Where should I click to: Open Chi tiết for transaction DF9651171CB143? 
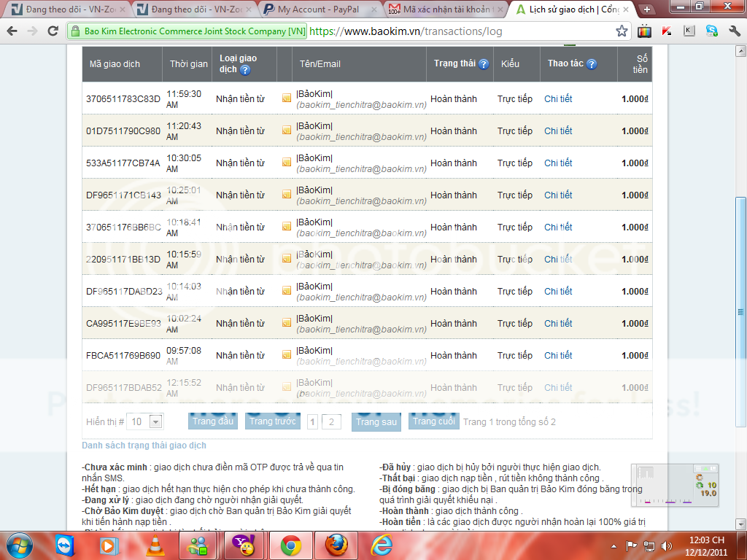(558, 195)
